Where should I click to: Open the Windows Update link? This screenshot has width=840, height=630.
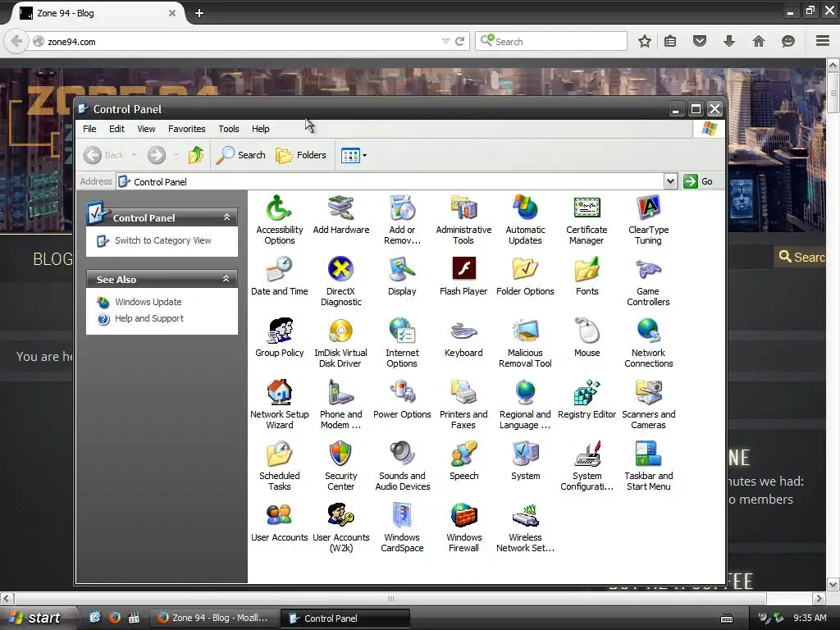click(148, 302)
